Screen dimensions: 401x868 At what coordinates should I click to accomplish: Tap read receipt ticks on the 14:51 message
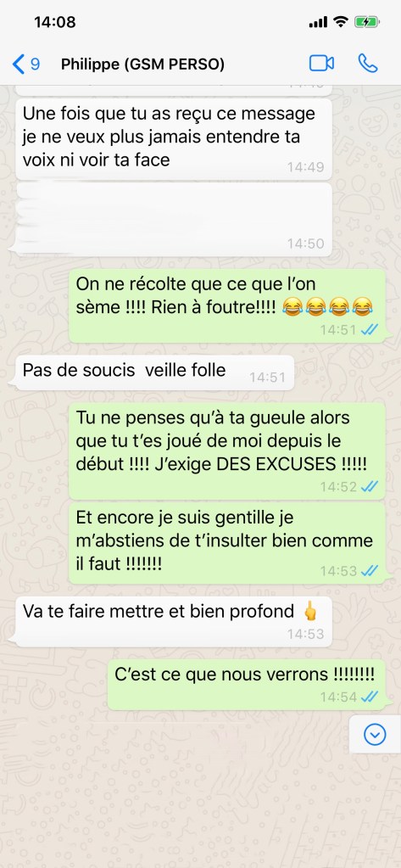point(370,330)
